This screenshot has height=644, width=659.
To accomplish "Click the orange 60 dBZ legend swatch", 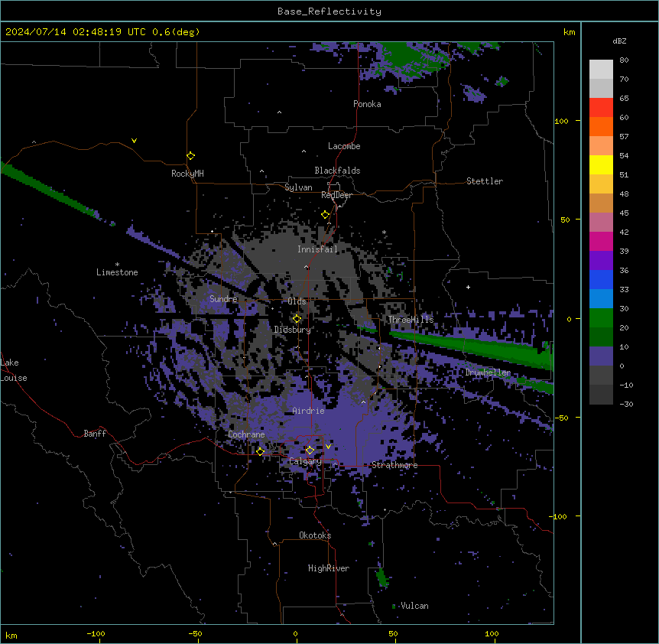I will point(601,126).
